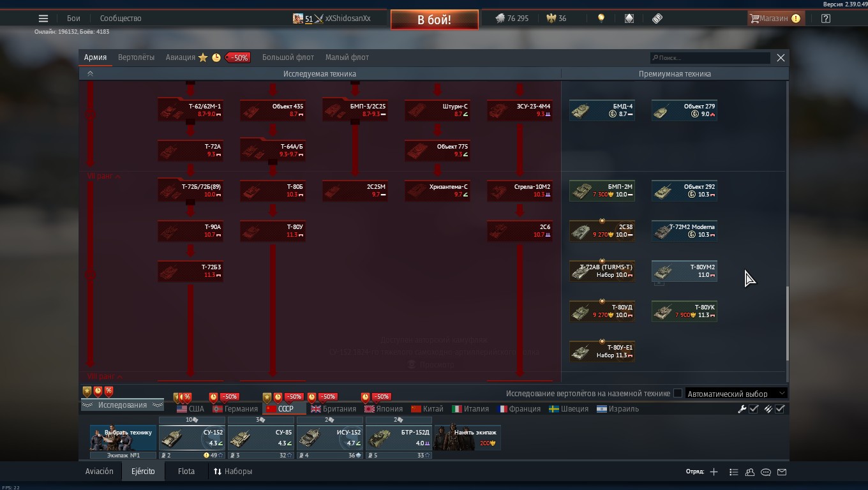Click the percent booster icon above Исследования
Image resolution: width=868 pixels, height=490 pixels.
click(109, 391)
